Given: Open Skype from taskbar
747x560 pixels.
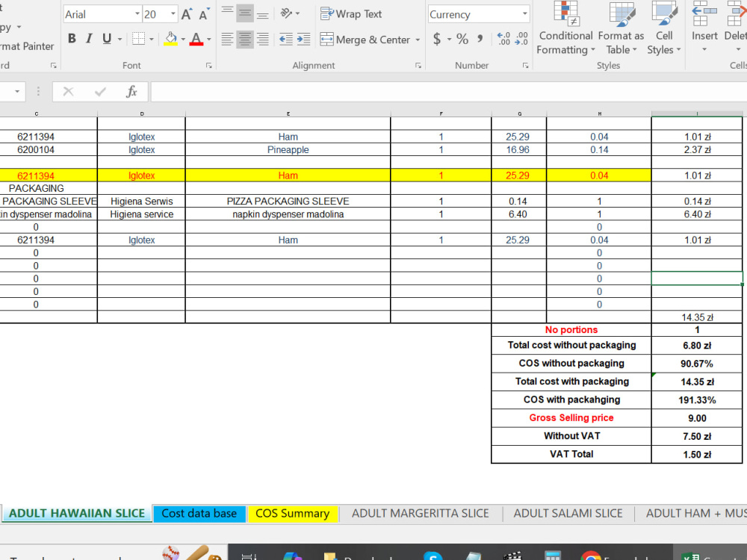Looking at the screenshot, I should (x=433, y=556).
